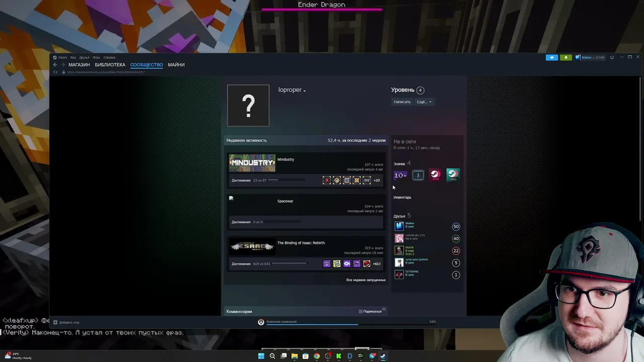
Task: Click the Написать message button
Action: pyautogui.click(x=402, y=102)
